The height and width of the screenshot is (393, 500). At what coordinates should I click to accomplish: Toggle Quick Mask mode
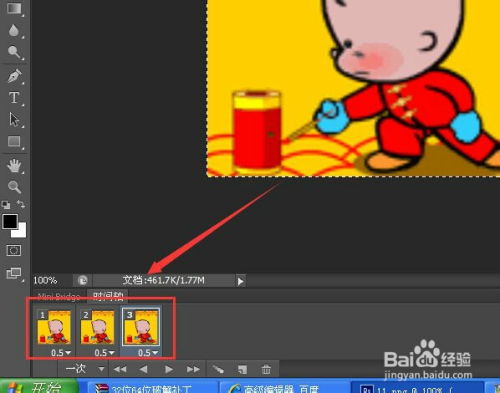(x=14, y=250)
